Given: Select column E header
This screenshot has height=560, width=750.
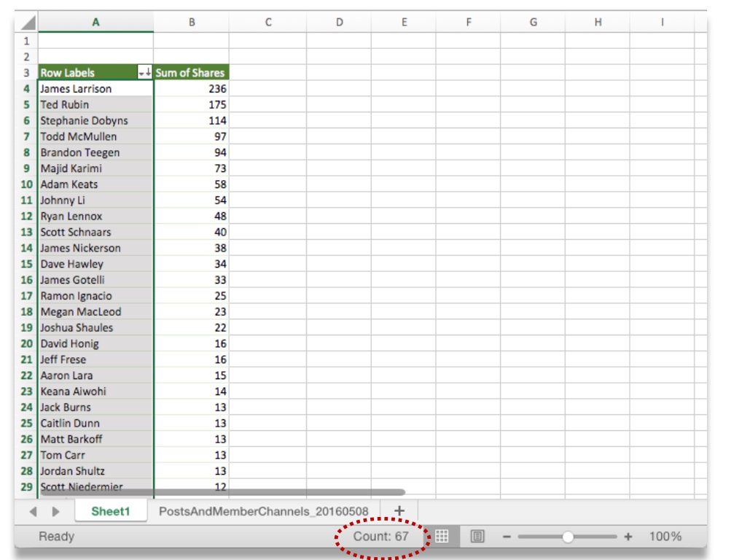Looking at the screenshot, I should tap(404, 22).
